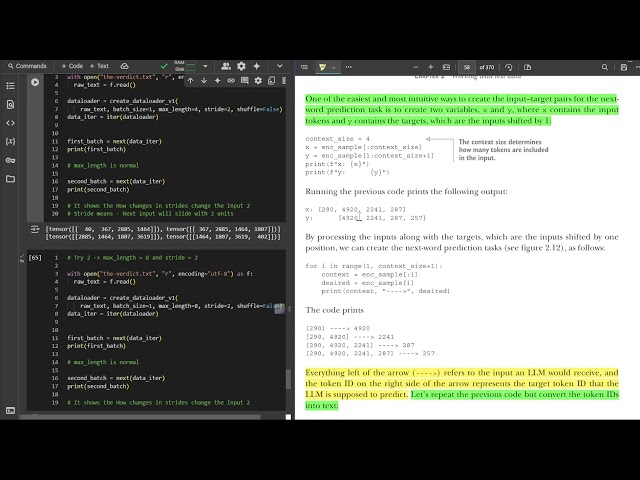
Task: Open the Commands search in Colab
Action: coord(27,66)
